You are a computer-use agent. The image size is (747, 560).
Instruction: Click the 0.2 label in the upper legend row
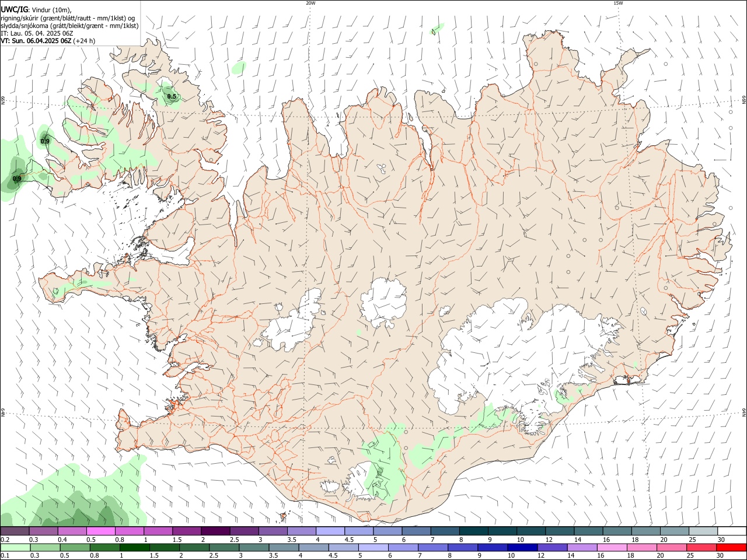5,540
